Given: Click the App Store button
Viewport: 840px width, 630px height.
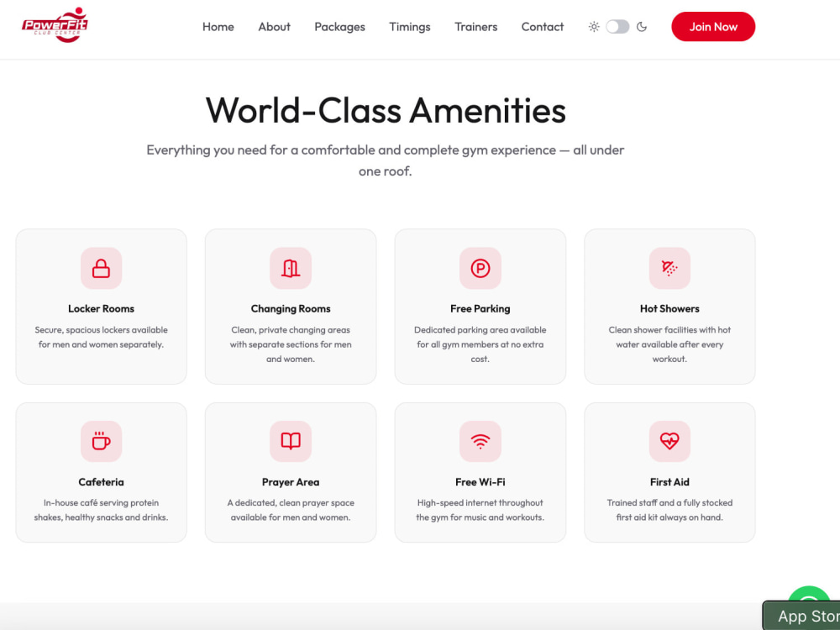Looking at the screenshot, I should tap(801, 616).
